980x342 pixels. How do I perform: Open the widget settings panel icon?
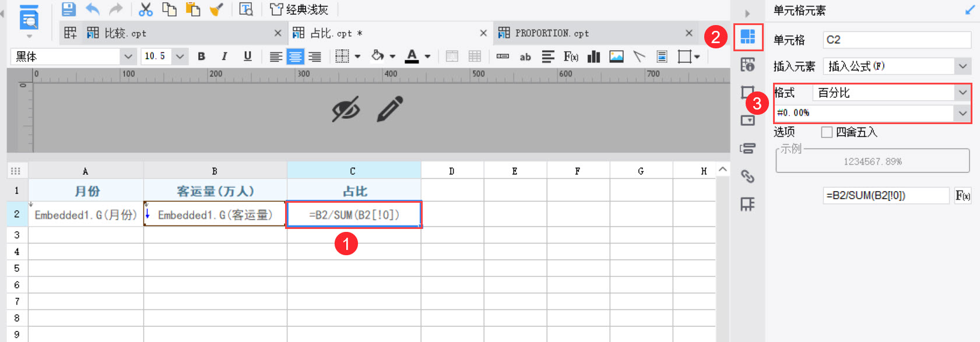point(747,120)
